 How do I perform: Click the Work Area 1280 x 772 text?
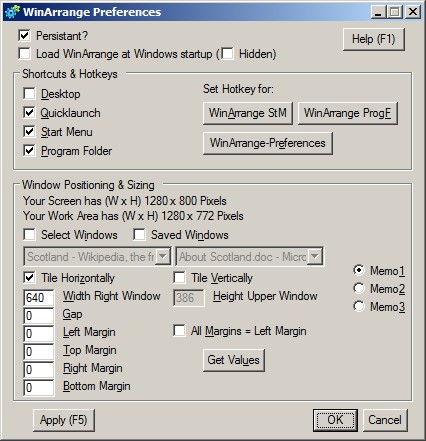coord(133,216)
